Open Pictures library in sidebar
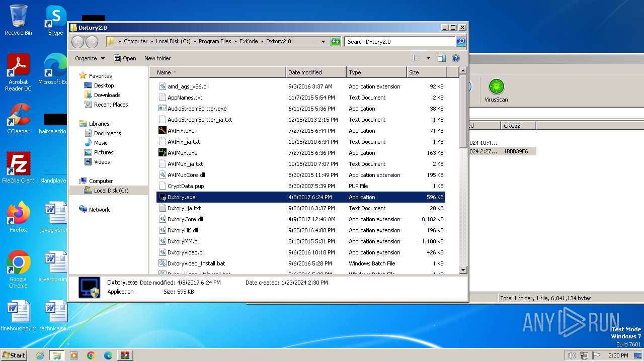 tap(104, 152)
